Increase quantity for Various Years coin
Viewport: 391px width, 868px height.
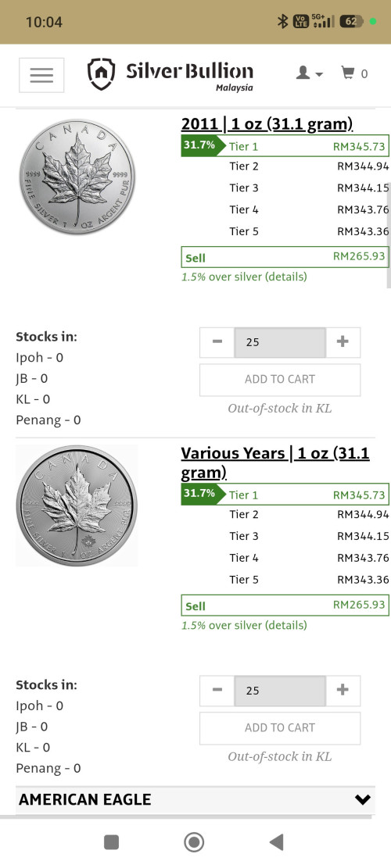[x=343, y=691]
